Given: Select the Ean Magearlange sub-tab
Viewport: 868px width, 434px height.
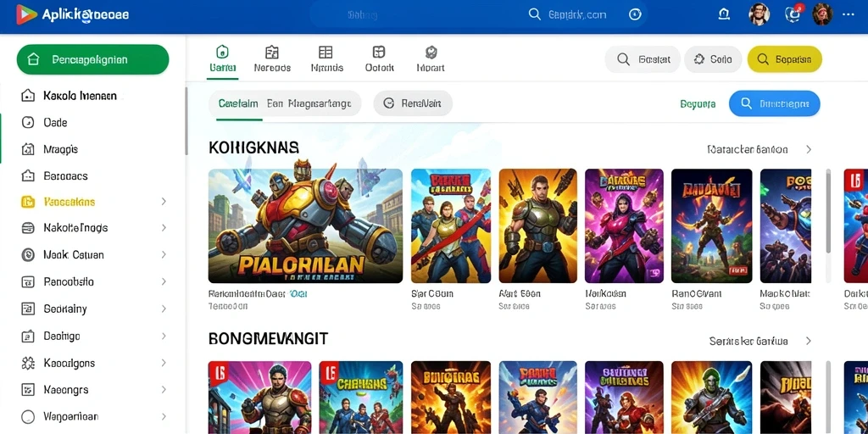Looking at the screenshot, I should (x=309, y=103).
